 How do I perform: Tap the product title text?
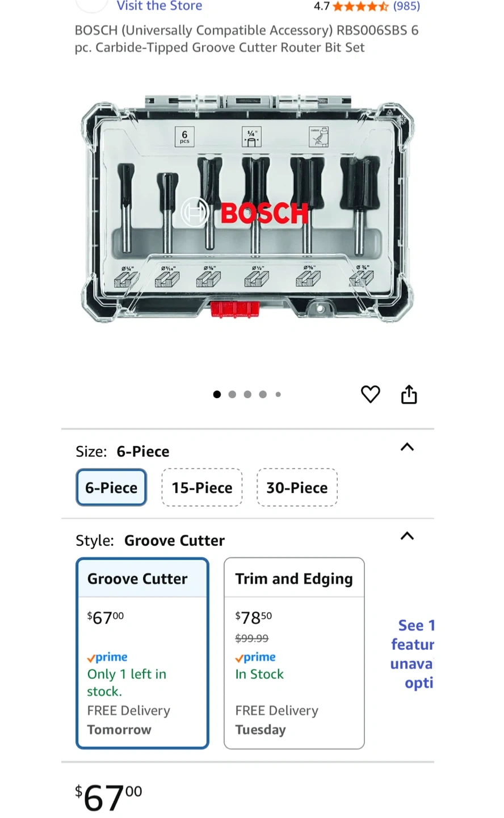point(246,39)
